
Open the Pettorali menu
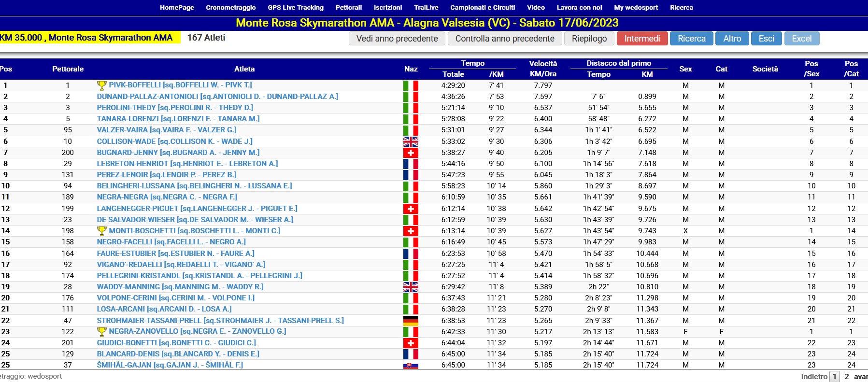(349, 7)
